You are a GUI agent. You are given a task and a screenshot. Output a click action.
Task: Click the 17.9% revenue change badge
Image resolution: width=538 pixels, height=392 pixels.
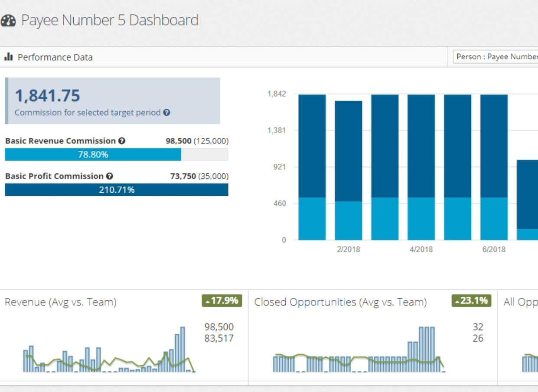click(x=222, y=301)
